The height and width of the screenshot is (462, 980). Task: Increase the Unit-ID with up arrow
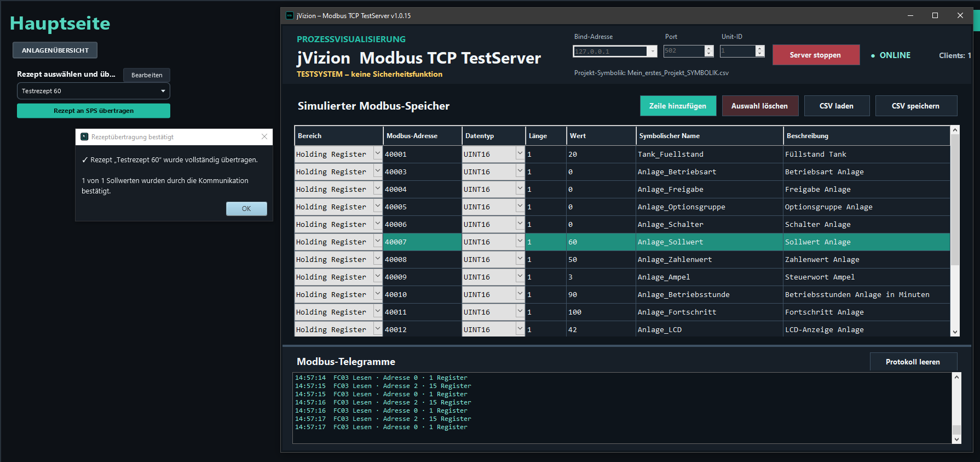(759, 48)
